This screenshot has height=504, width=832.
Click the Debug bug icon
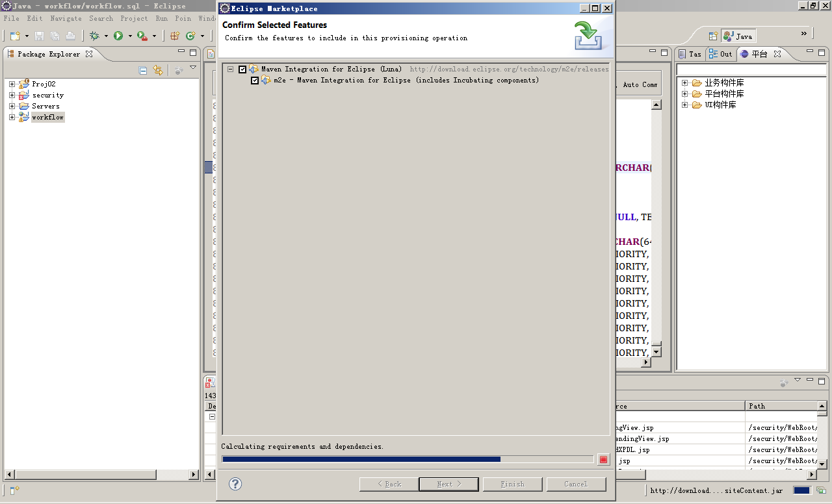point(95,36)
